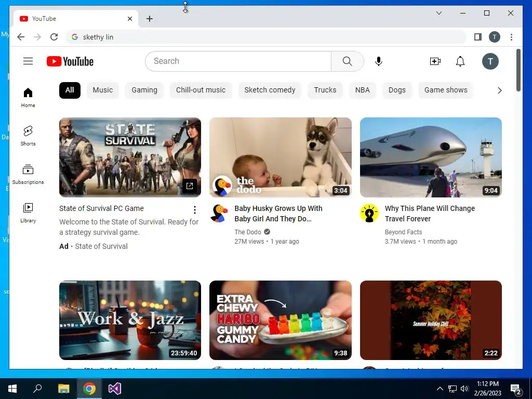This screenshot has width=532, height=399.
Task: Open Subscriptions in the sidebar
Action: [x=28, y=175]
